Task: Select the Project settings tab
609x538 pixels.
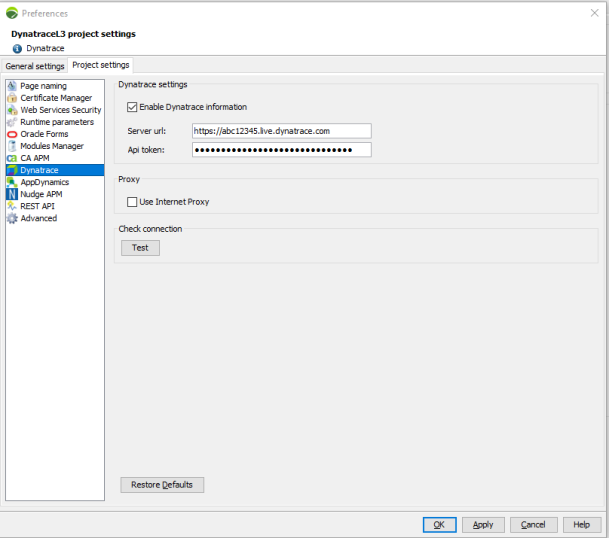Action: point(101,65)
